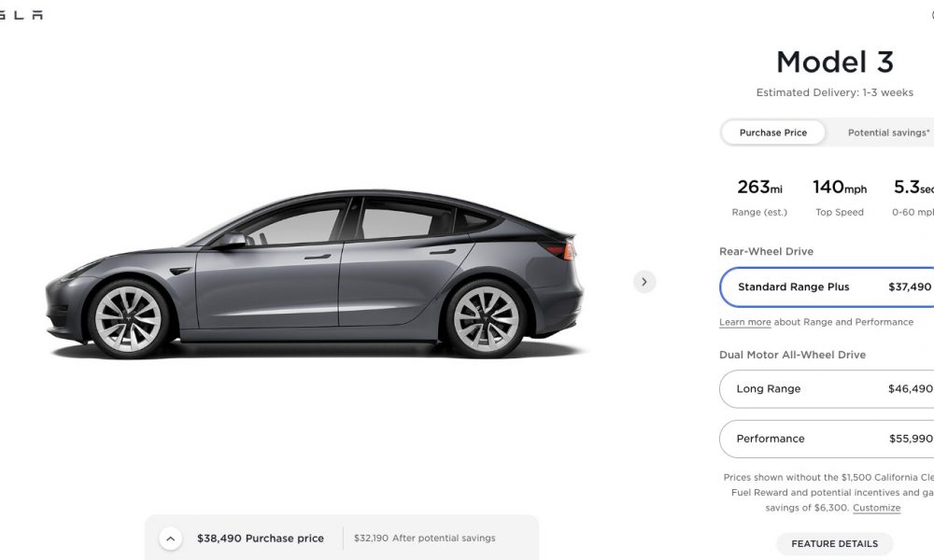The image size is (934, 560).
Task: Switch to Potential savings tab
Action: (888, 133)
